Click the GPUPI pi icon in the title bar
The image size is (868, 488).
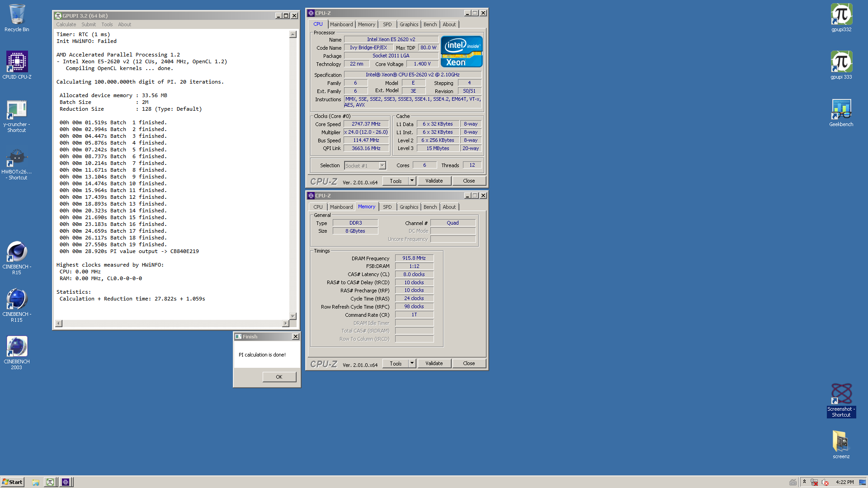(58, 16)
